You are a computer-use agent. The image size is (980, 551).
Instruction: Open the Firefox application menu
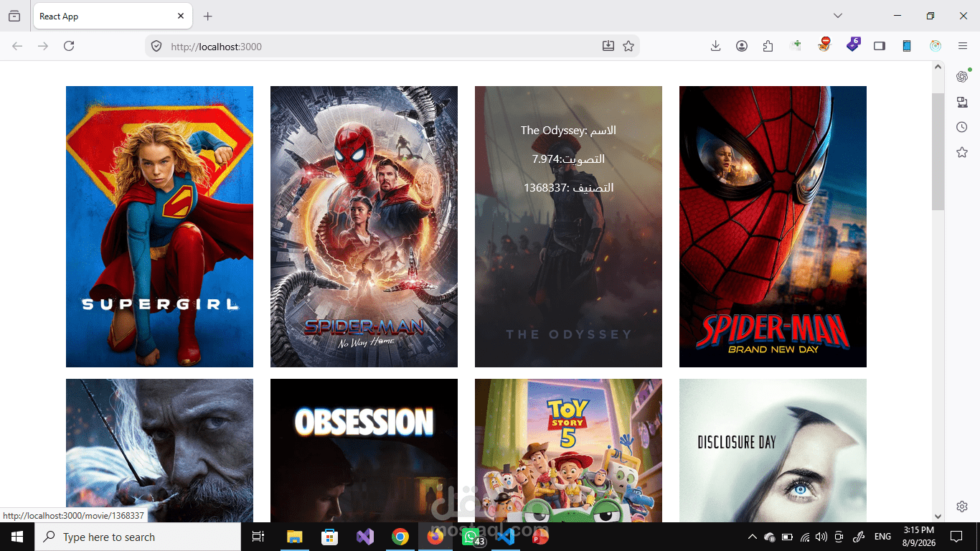(x=963, y=46)
